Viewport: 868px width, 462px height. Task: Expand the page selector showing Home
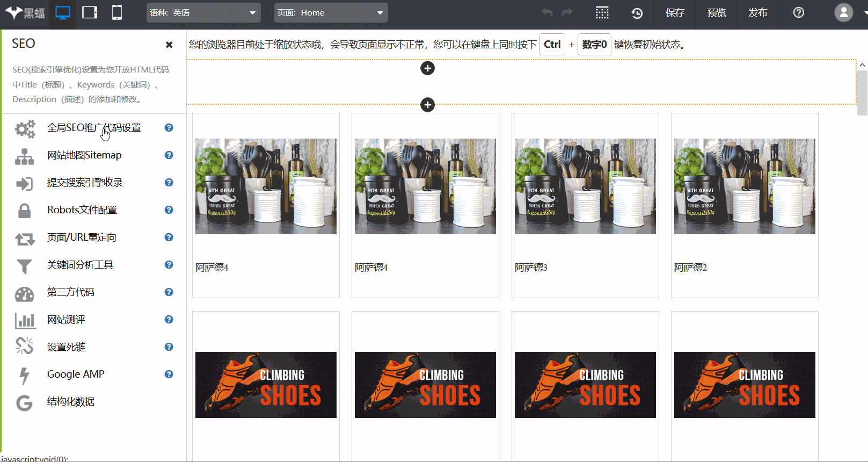click(x=331, y=13)
